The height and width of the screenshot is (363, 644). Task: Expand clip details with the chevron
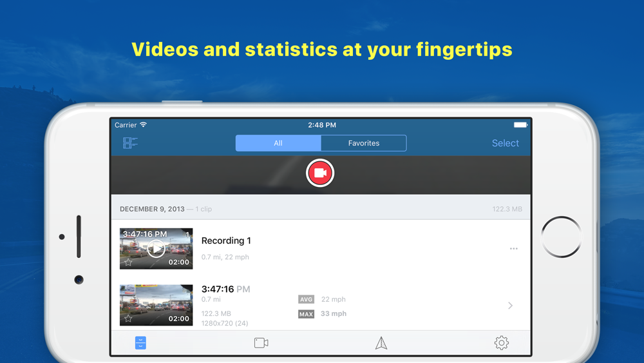click(x=510, y=306)
